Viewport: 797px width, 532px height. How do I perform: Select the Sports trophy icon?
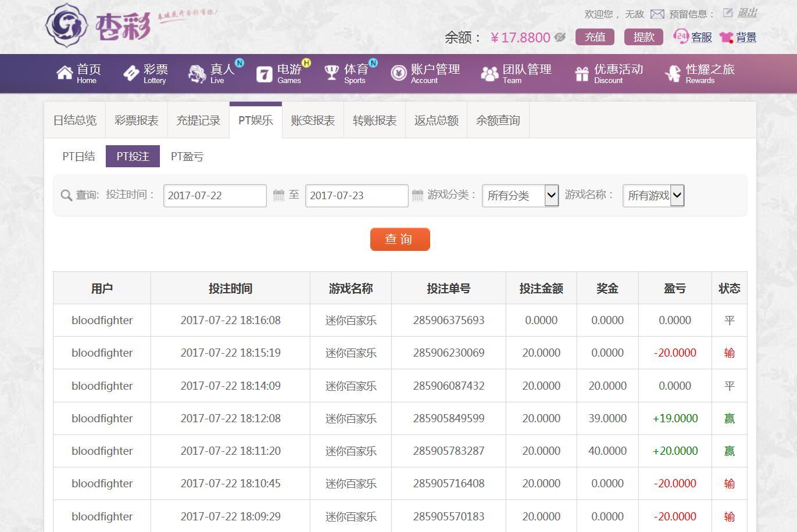331,73
